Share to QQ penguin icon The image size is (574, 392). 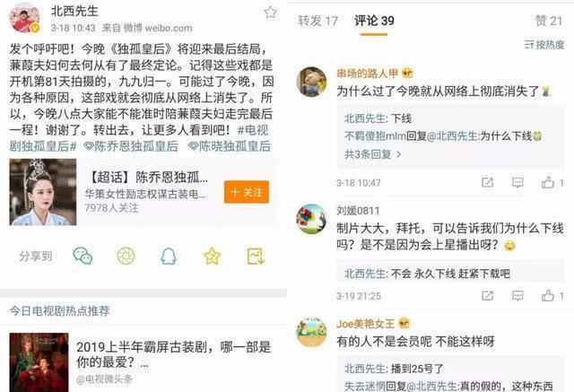tap(169, 256)
